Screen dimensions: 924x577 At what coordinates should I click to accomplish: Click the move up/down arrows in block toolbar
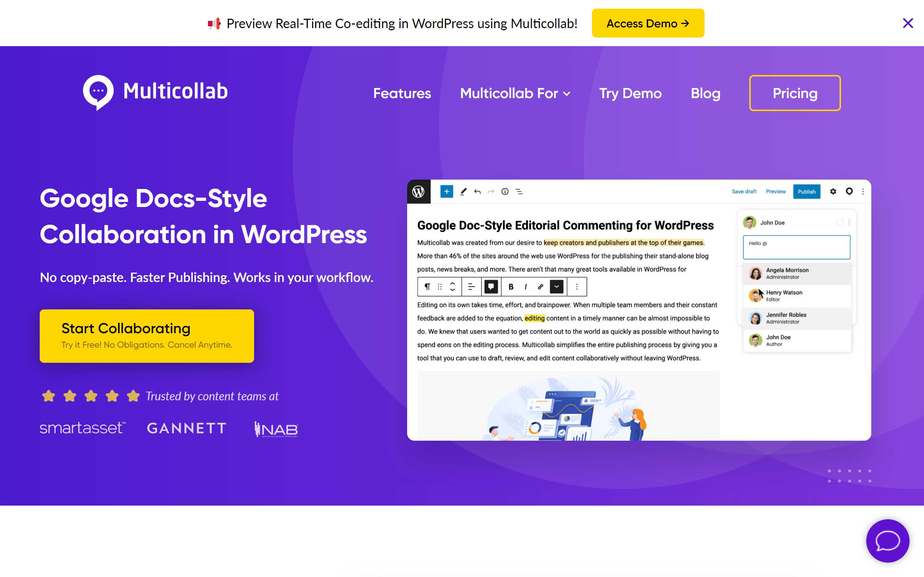tap(453, 287)
